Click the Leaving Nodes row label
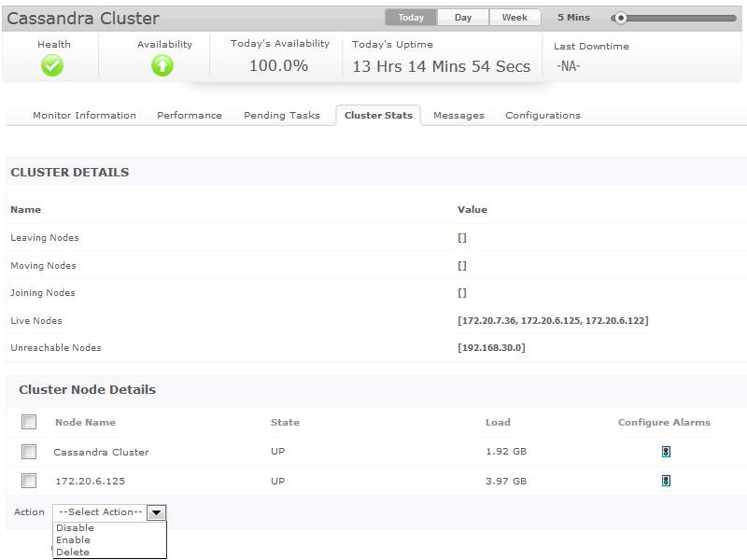Screen dimensions: 747x560 (45, 238)
